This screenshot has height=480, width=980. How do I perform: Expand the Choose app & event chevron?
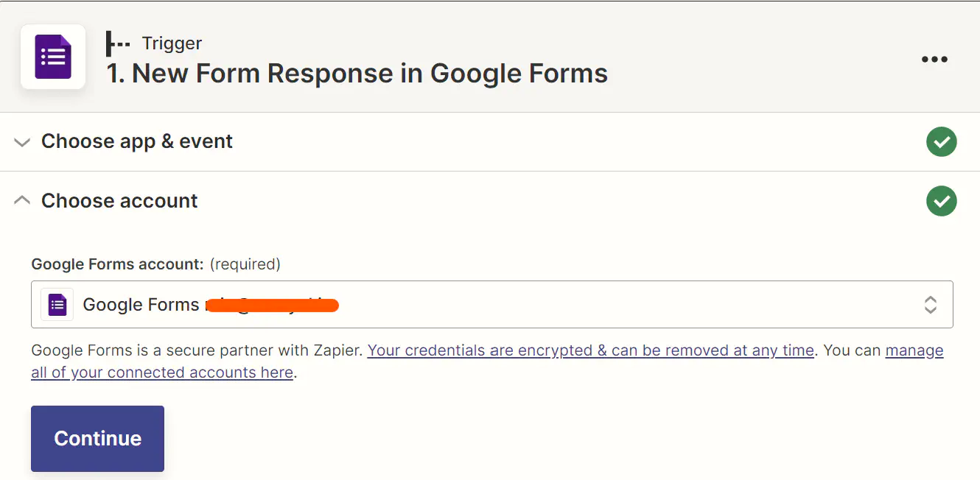tap(22, 141)
